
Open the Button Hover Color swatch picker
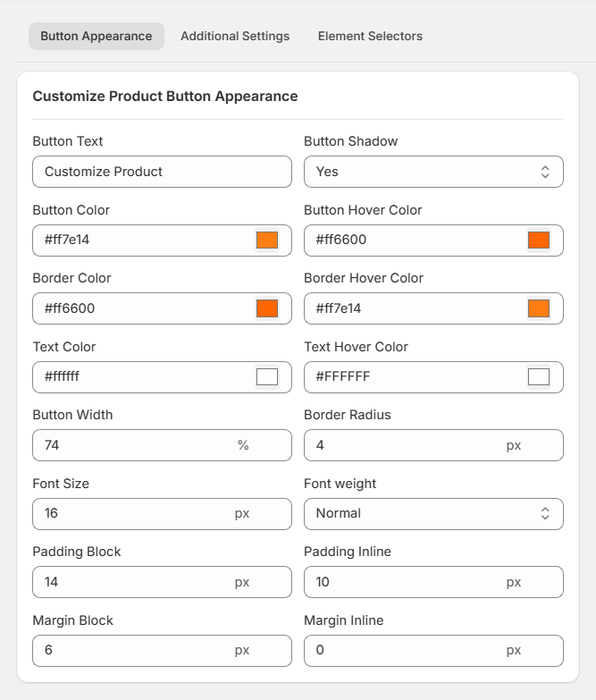tap(539, 240)
